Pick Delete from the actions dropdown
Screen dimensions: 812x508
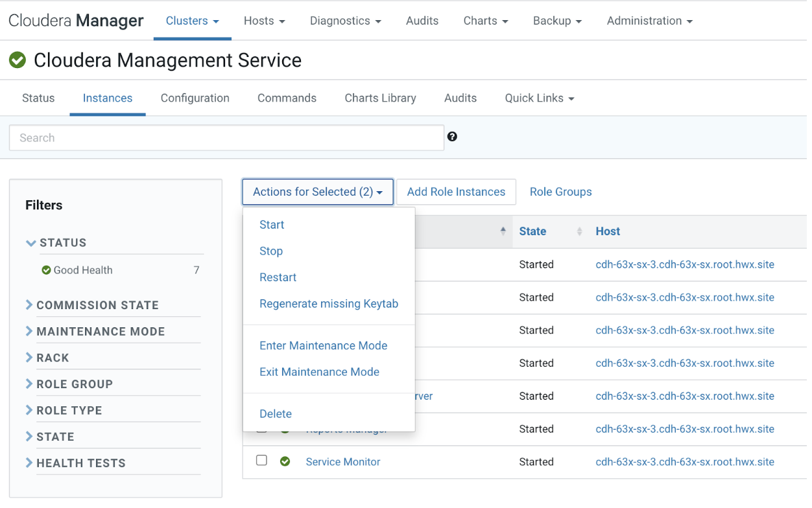tap(276, 413)
